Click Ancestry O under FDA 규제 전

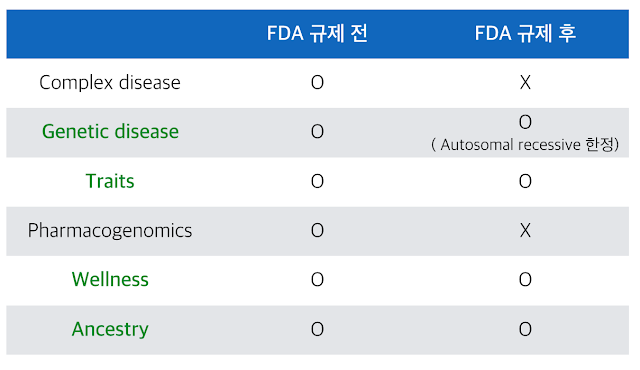317,330
